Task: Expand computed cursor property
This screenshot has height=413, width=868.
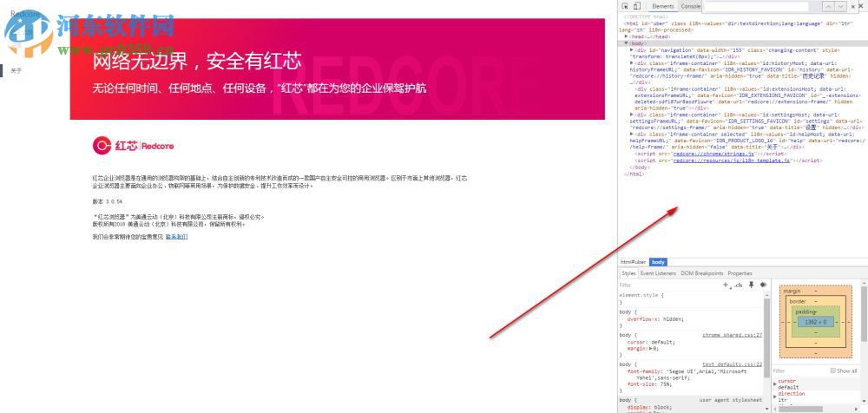Action: click(775, 383)
